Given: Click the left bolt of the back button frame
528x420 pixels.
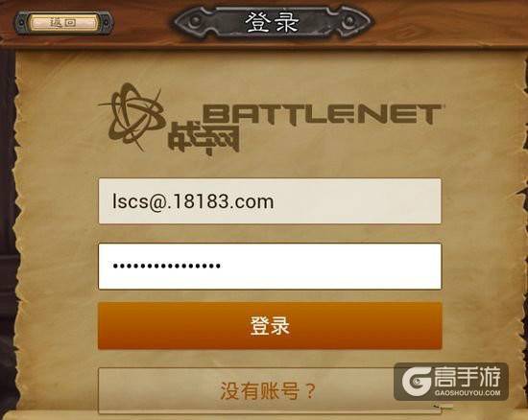Looking at the screenshot, I should [x=21, y=23].
